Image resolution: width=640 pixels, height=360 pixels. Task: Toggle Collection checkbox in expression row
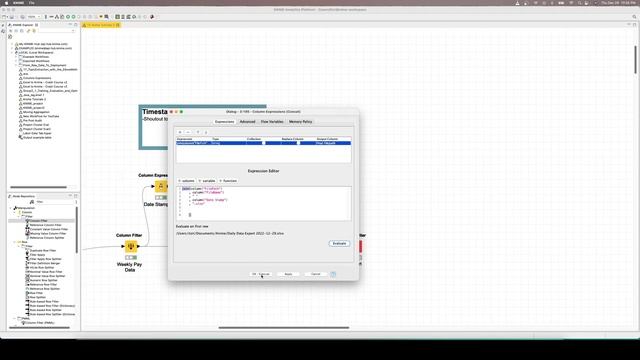tap(264, 143)
